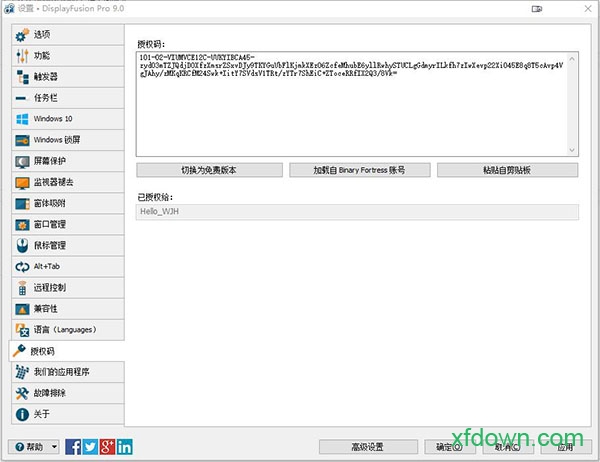This screenshot has height=462, width=600.
Task: Open 高级设置 advanced settings button
Action: 368,447
